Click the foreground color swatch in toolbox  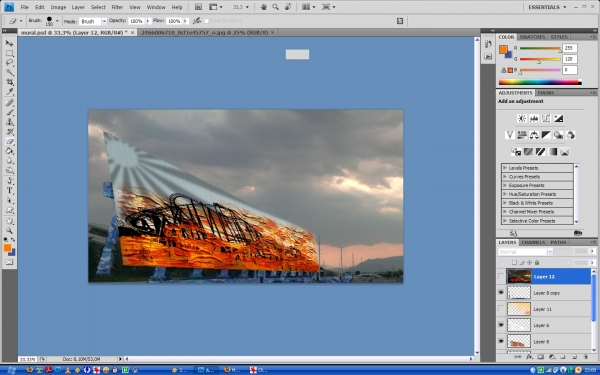(7, 248)
